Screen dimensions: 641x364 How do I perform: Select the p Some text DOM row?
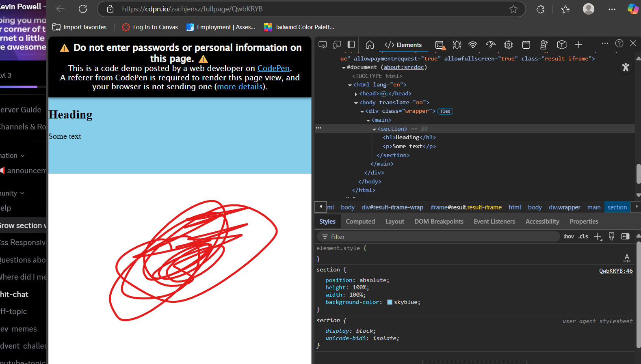click(x=409, y=146)
